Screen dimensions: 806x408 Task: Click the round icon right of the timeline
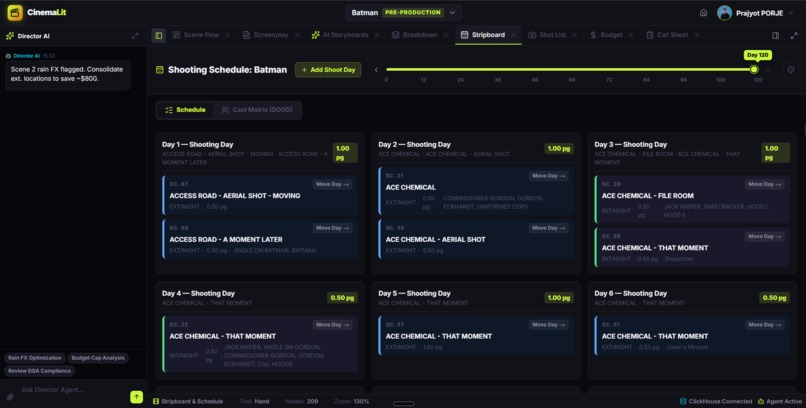point(791,70)
